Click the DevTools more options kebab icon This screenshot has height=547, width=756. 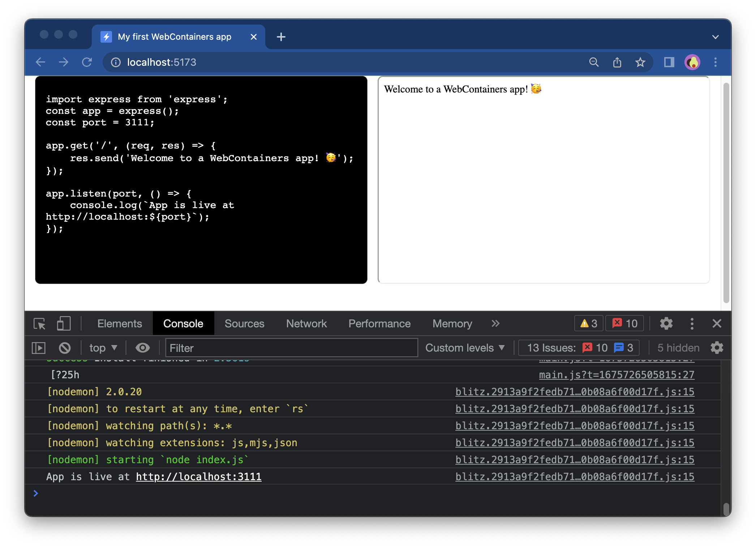(691, 323)
